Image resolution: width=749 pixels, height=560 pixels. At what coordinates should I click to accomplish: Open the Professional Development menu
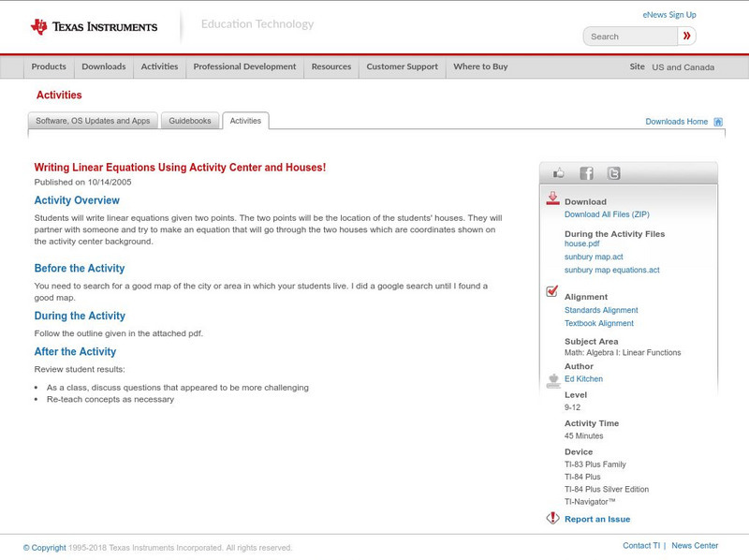click(244, 66)
